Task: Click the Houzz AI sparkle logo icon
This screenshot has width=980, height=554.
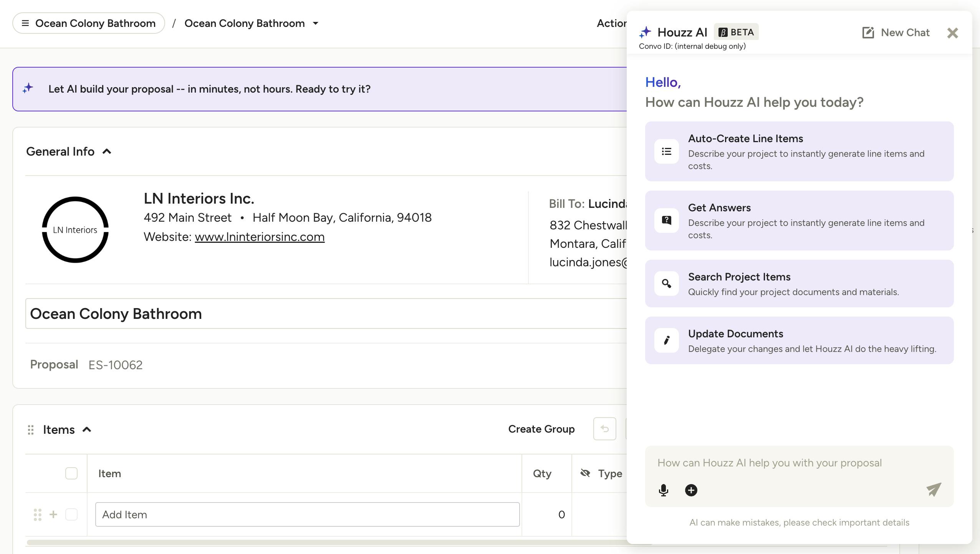Action: (645, 32)
